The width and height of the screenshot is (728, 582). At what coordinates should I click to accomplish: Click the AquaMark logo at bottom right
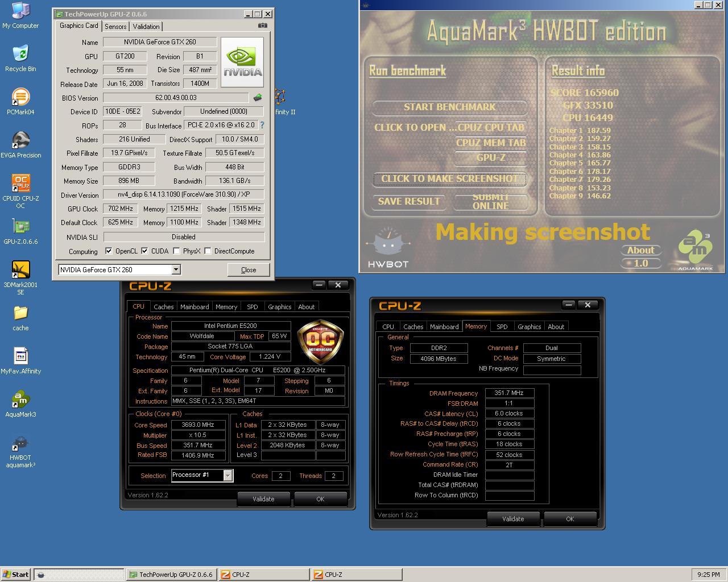(695, 250)
